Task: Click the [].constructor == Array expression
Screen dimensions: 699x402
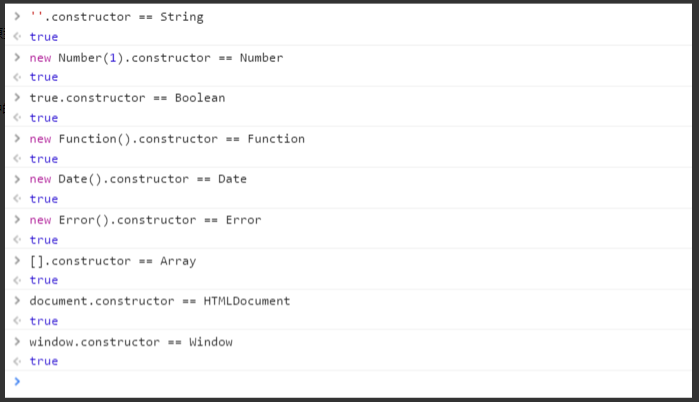Action: tap(113, 261)
